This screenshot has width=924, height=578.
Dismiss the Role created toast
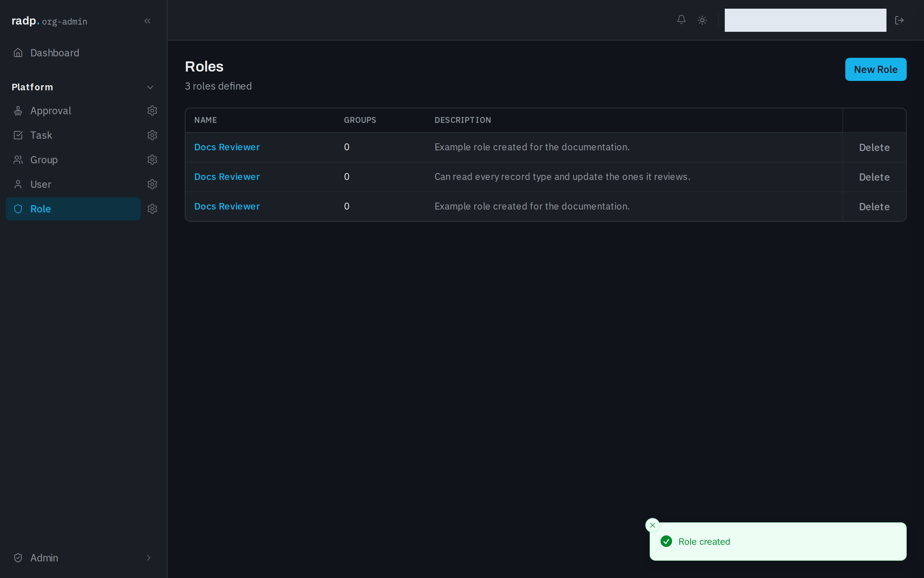(653, 525)
